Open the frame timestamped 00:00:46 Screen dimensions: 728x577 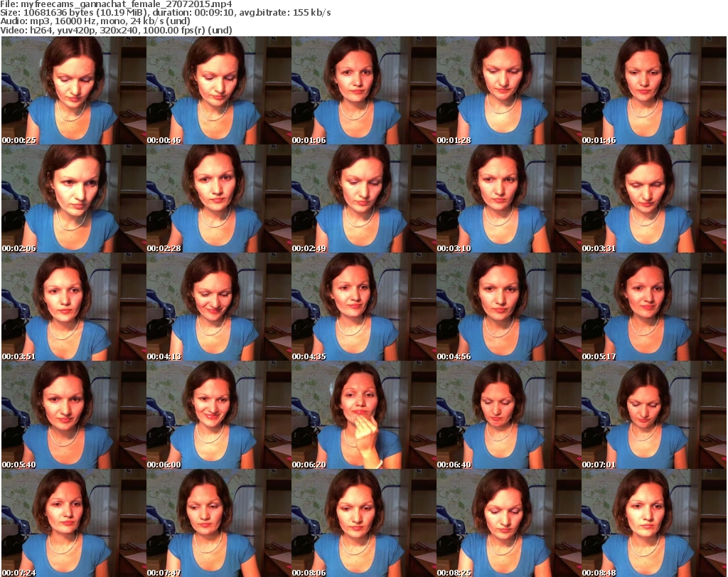[219, 90]
